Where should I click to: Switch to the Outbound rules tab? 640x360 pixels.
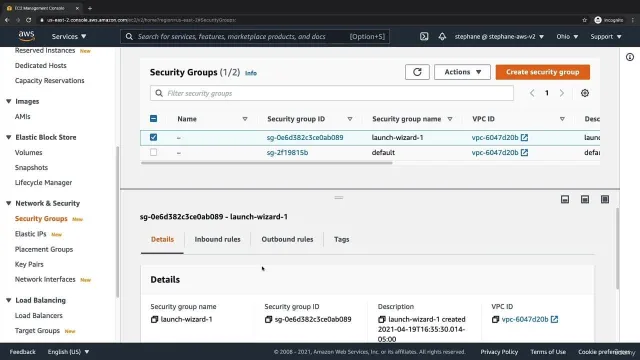(x=287, y=240)
